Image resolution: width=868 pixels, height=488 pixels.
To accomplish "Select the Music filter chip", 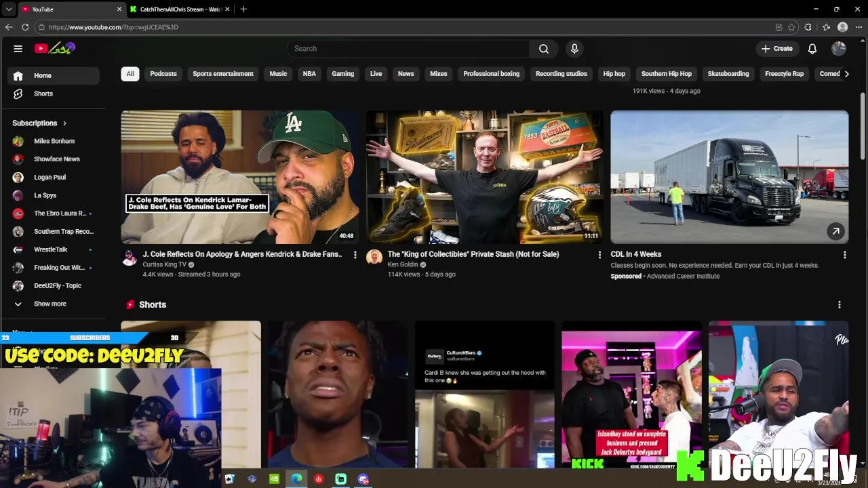I will 278,74.
